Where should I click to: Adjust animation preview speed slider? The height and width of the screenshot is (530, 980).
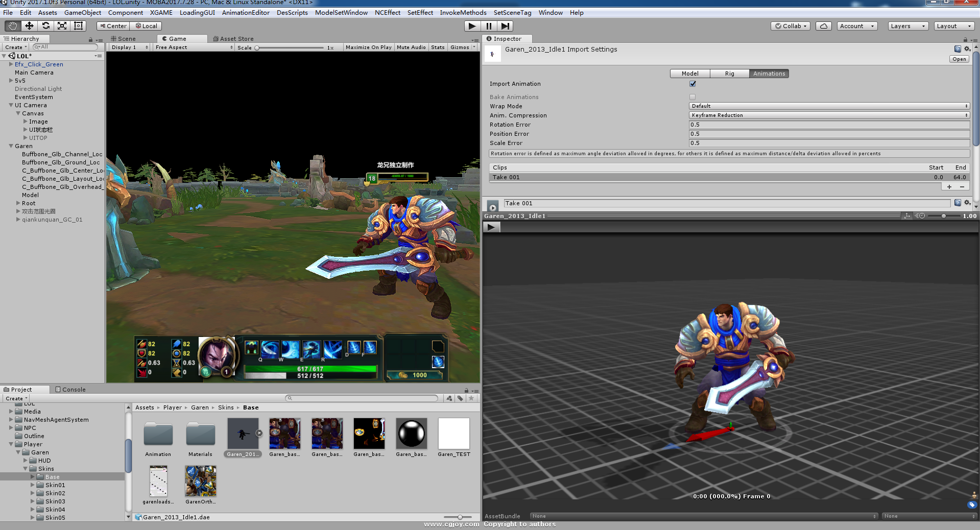(944, 216)
